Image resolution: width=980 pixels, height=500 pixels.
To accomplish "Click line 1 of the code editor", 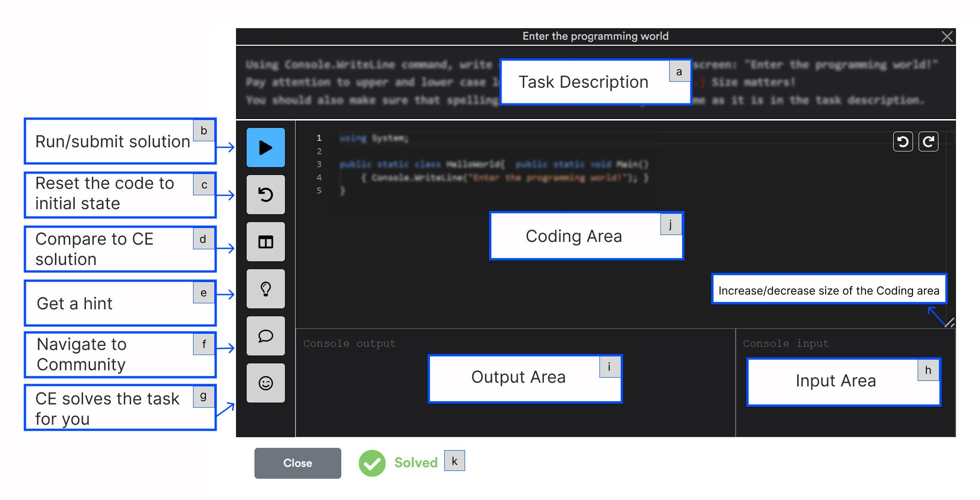I will [374, 138].
